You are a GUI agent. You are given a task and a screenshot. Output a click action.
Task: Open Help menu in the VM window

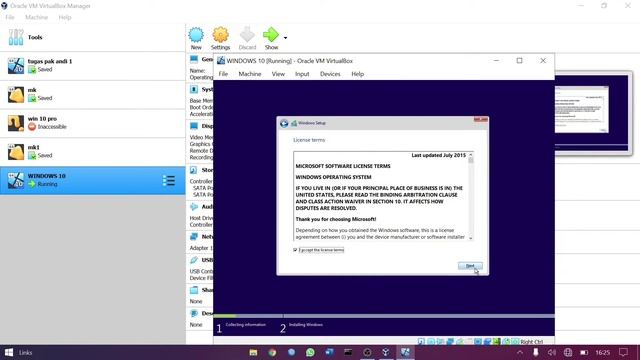[358, 74]
